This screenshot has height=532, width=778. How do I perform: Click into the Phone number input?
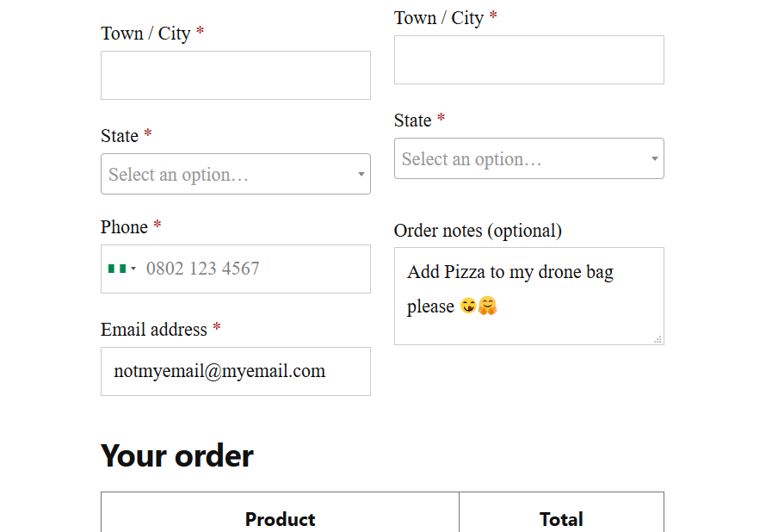point(254,269)
